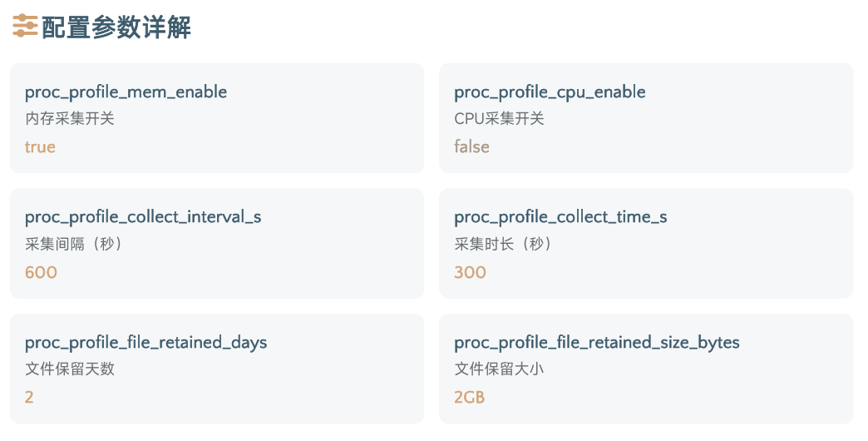Click the 采集时长（秒） description

503,244
